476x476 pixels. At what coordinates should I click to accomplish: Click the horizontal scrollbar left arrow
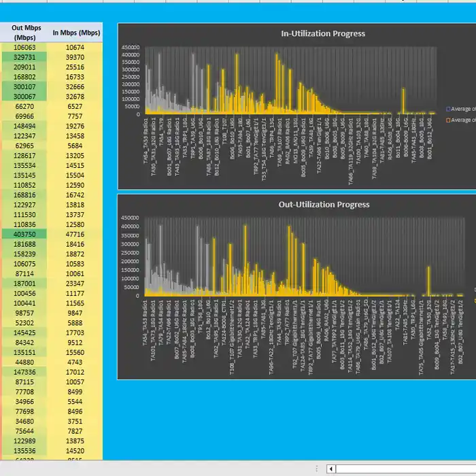point(331,469)
